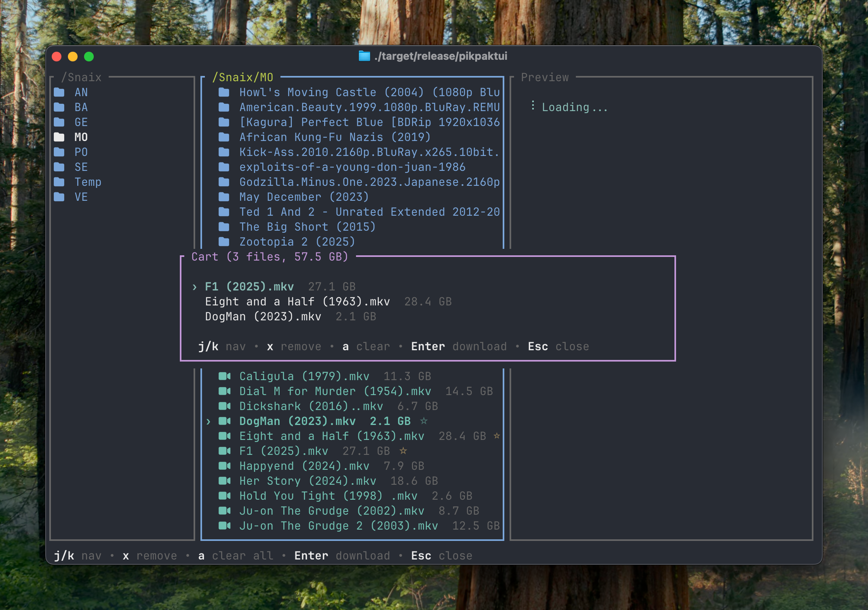The image size is (868, 610).
Task: Click the Loading spinner in Preview pane
Action: pyautogui.click(x=533, y=106)
